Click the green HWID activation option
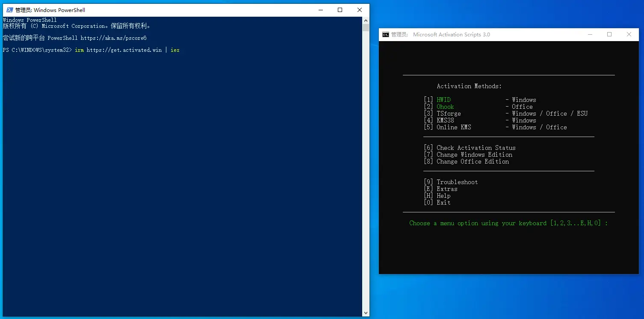Screen dimensions: 644x319 coord(443,100)
